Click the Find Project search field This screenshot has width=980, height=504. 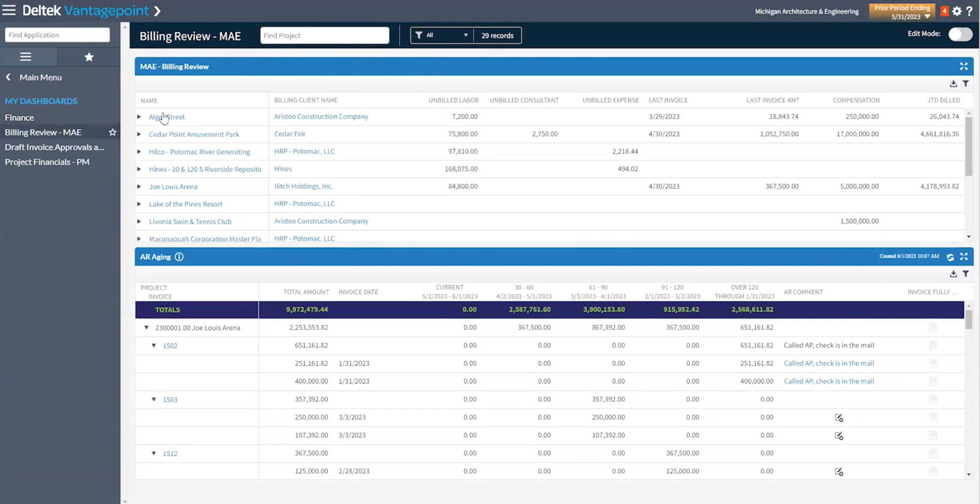click(324, 35)
